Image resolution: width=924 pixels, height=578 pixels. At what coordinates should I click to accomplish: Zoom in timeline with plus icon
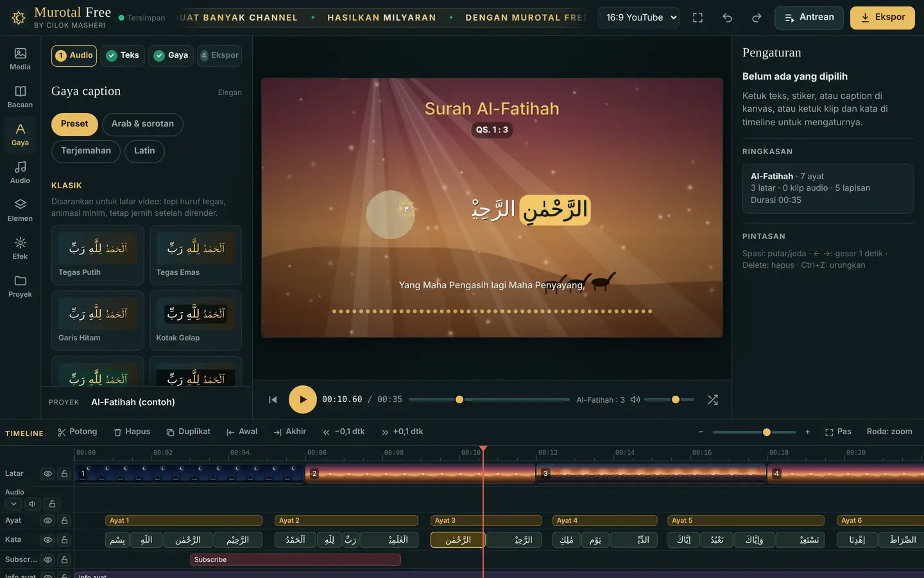807,432
